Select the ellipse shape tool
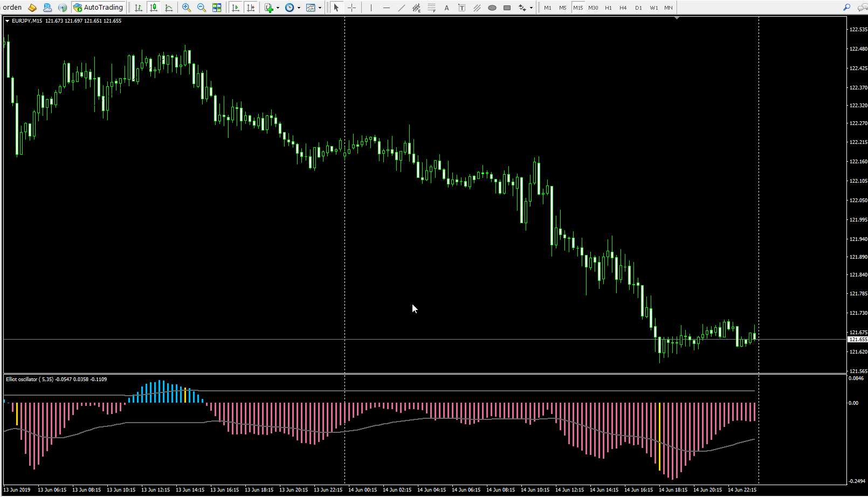868x497 pixels. tap(492, 8)
